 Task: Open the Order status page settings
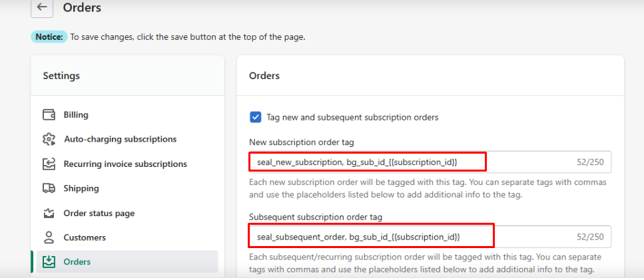pos(99,213)
